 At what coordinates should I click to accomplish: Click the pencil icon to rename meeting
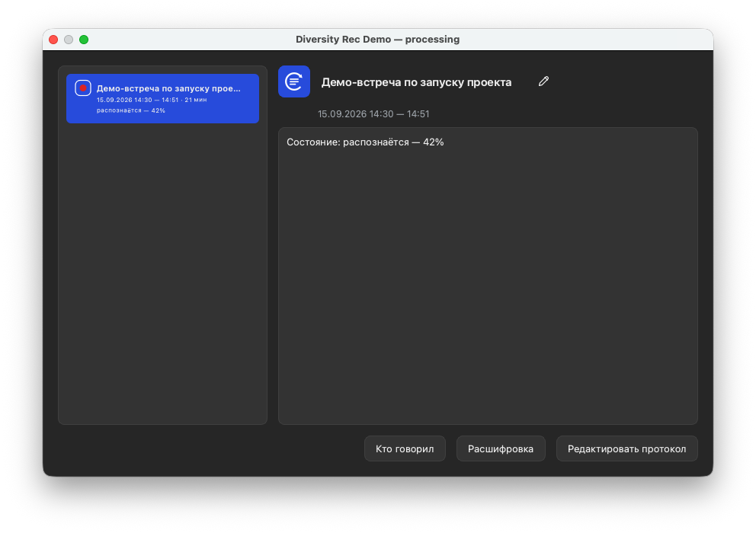pos(543,81)
